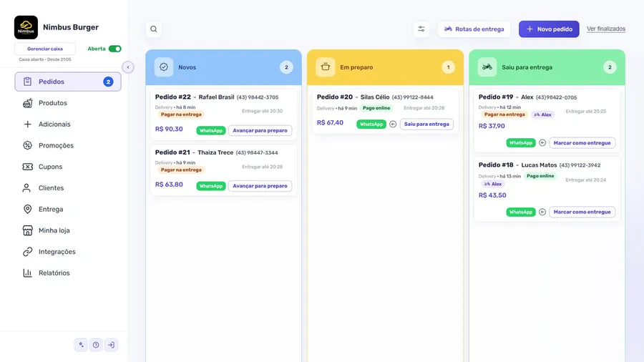Click the Pedidos notification badge
Viewport: 644px width, 362px height.
pyautogui.click(x=108, y=82)
